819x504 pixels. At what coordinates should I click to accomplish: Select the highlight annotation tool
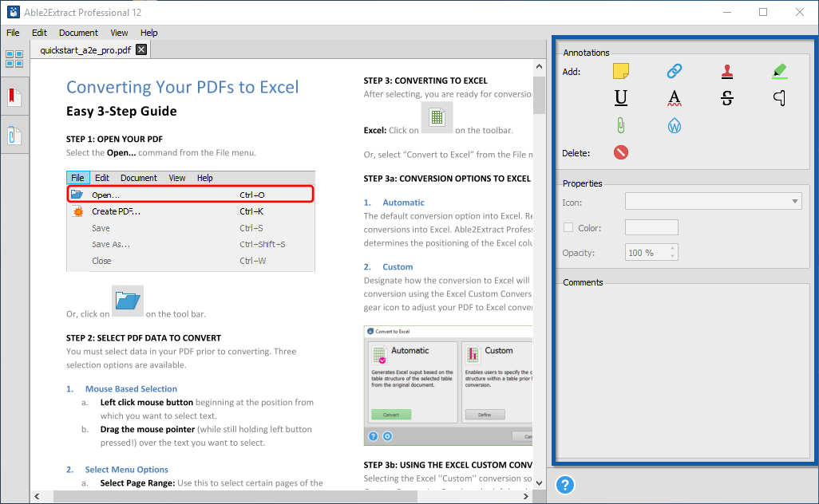(779, 71)
